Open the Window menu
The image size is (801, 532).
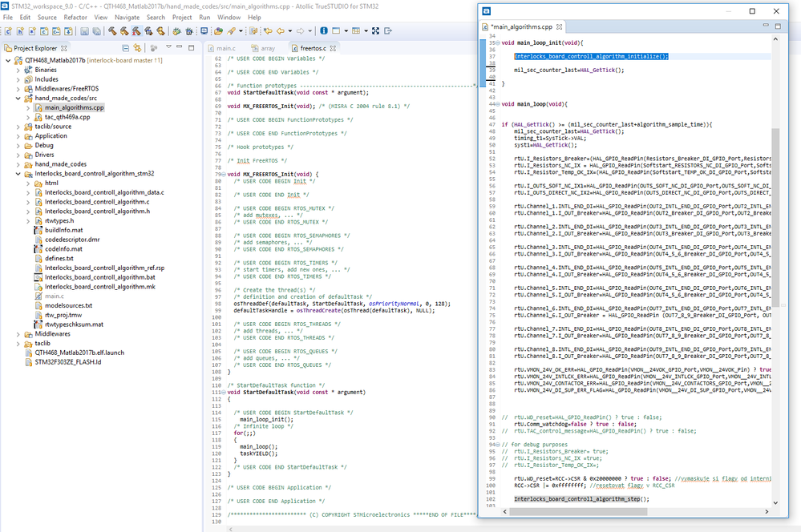click(229, 18)
